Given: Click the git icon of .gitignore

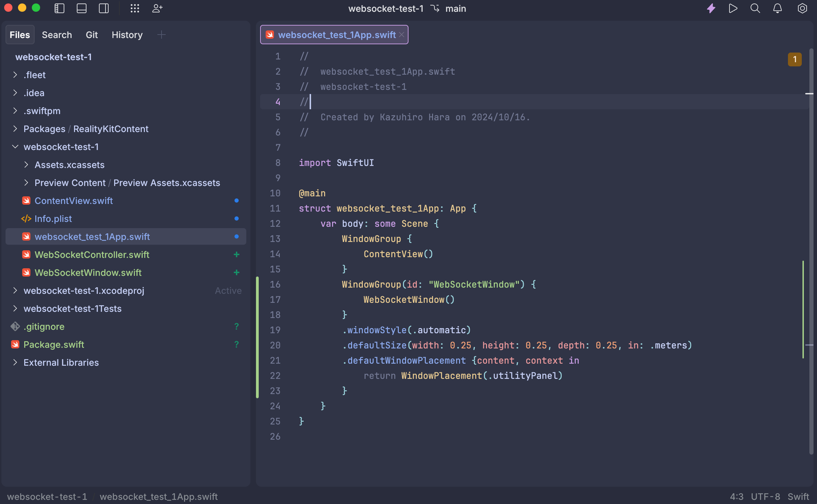Looking at the screenshot, I should 15,326.
